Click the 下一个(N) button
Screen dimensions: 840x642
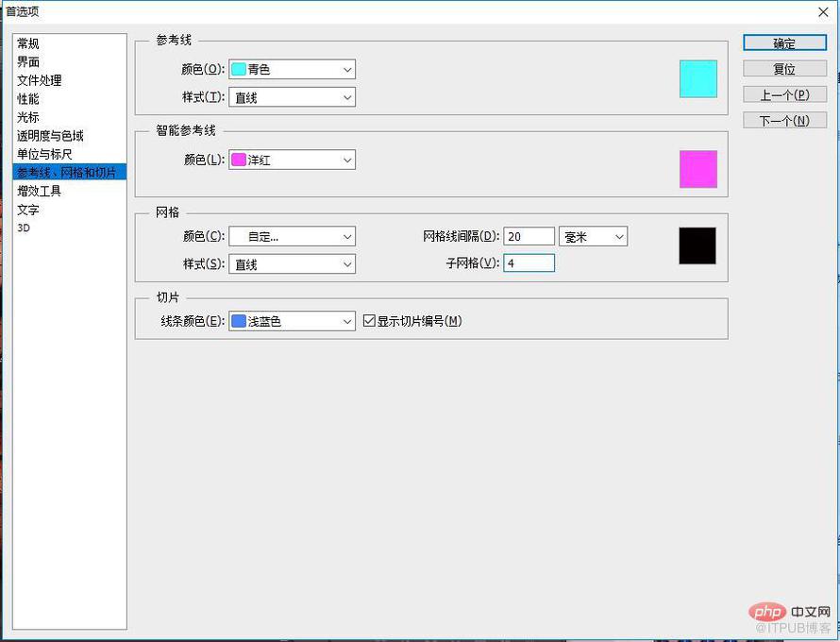coord(785,120)
